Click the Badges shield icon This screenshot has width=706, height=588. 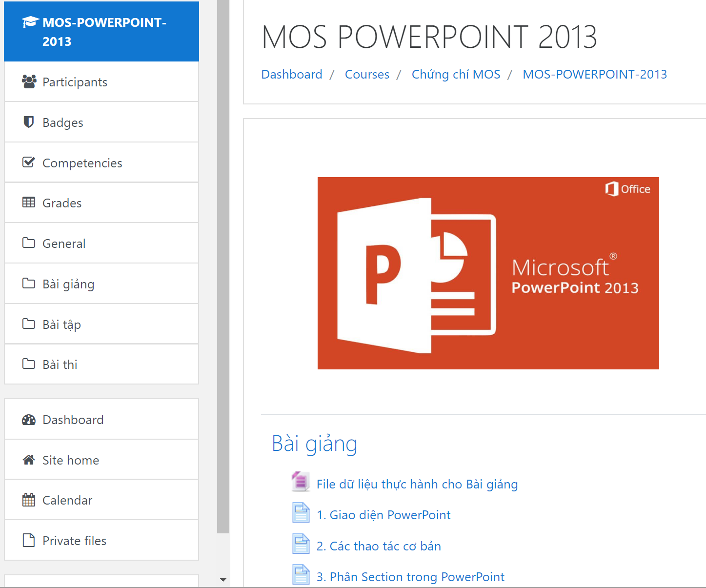(29, 122)
